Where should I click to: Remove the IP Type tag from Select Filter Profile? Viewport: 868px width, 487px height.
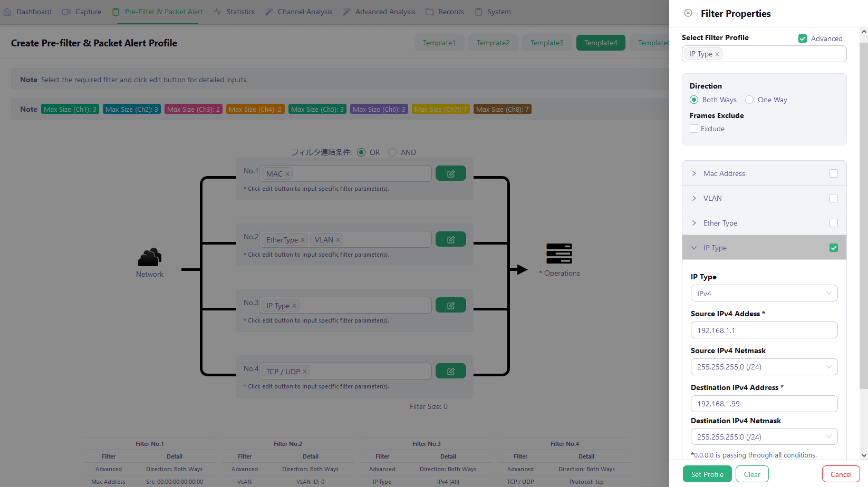717,54
